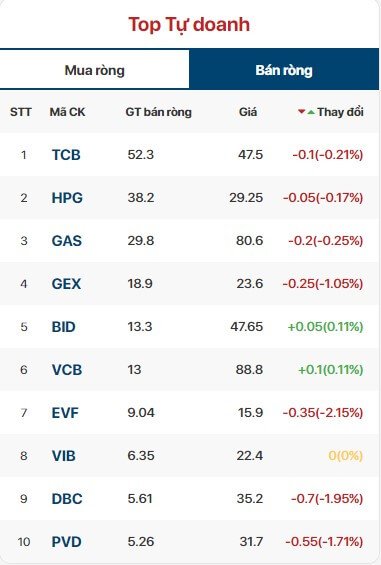Click the Top Tự doanh title
The image size is (381, 565).
click(x=189, y=25)
